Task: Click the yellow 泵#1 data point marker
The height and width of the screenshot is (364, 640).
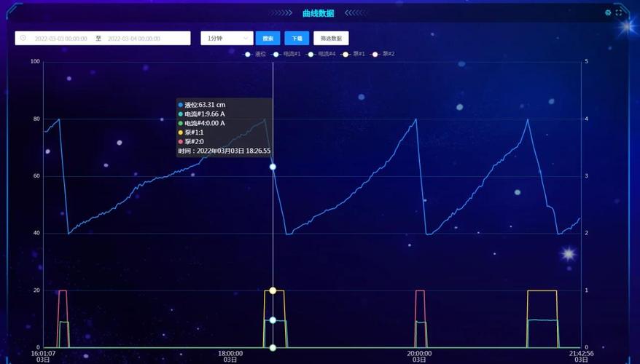Action: [273, 290]
